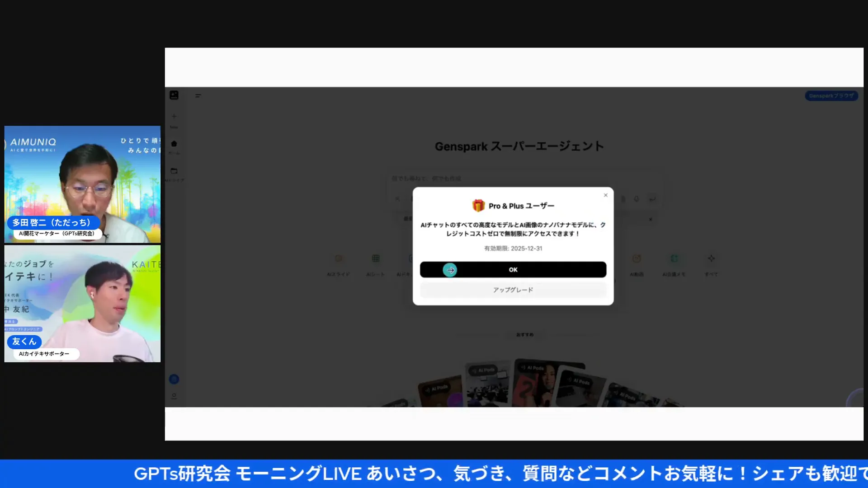
Task: Select the おすすめ section label
Action: pyautogui.click(x=525, y=335)
